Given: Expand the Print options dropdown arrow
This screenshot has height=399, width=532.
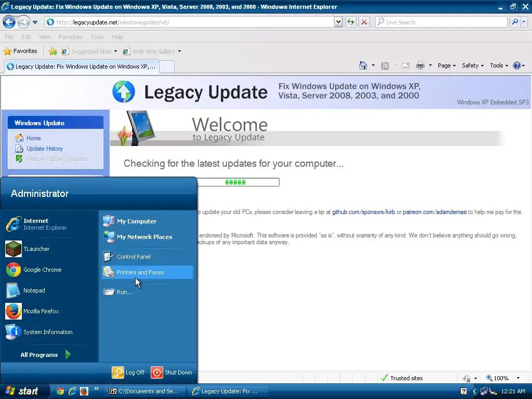Looking at the screenshot, I should coord(430,65).
